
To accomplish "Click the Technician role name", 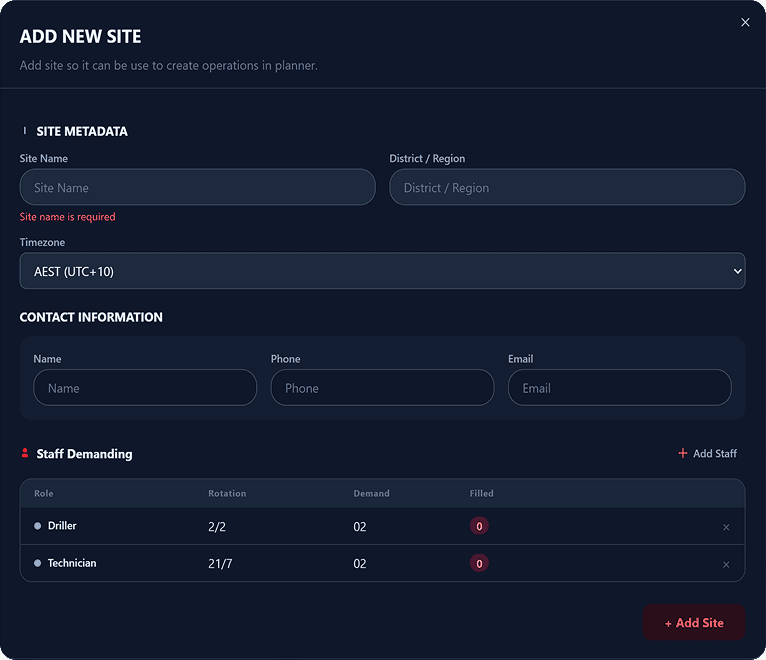I will pyautogui.click(x=72, y=563).
